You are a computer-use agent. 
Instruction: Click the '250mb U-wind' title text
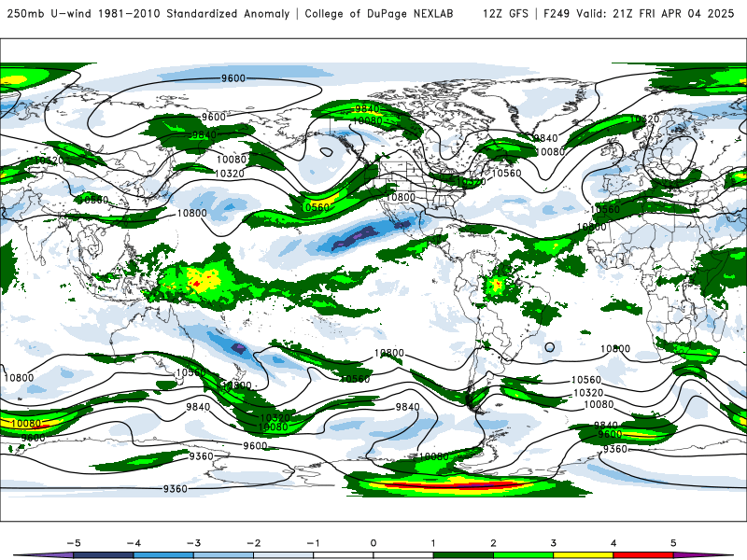(x=49, y=13)
